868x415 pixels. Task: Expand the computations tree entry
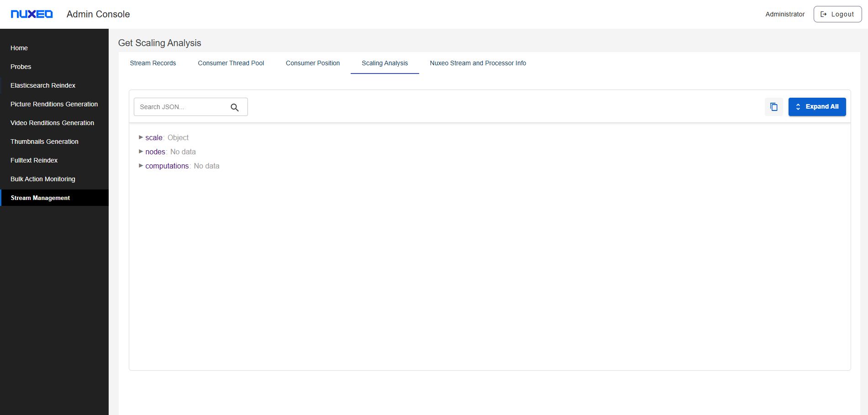(x=141, y=166)
